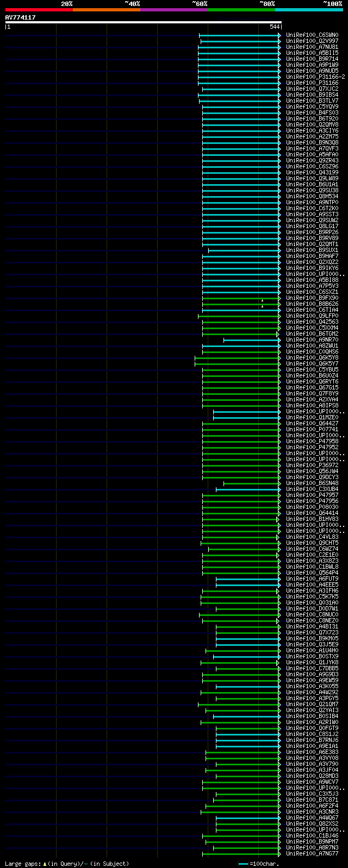Click the white query sequence bar
This screenshot has width=348, height=868.
point(143,22)
